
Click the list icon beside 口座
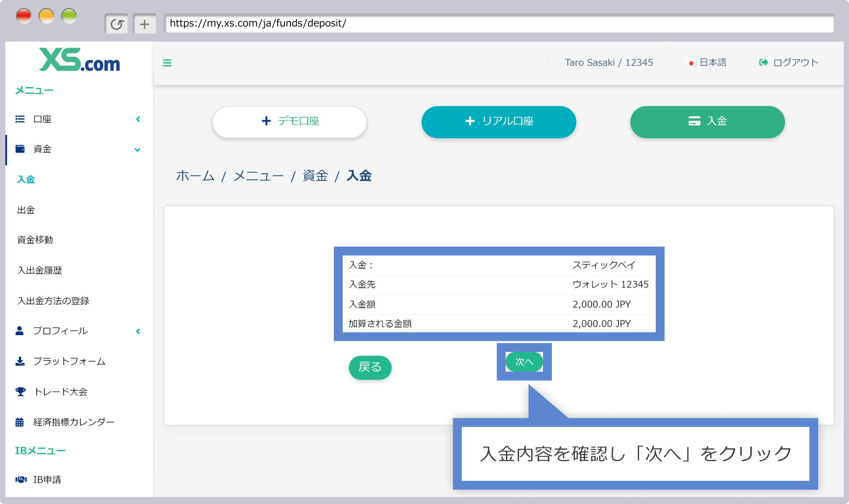tap(20, 119)
